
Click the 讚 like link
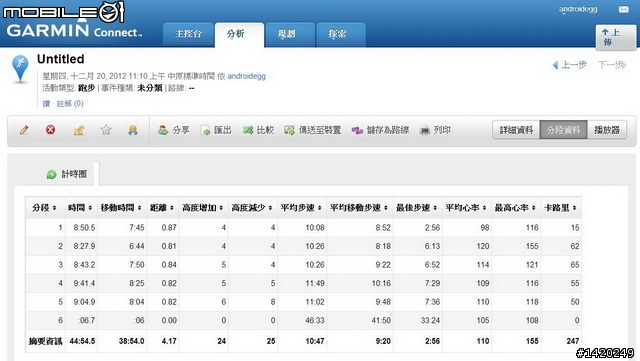[x=46, y=104]
